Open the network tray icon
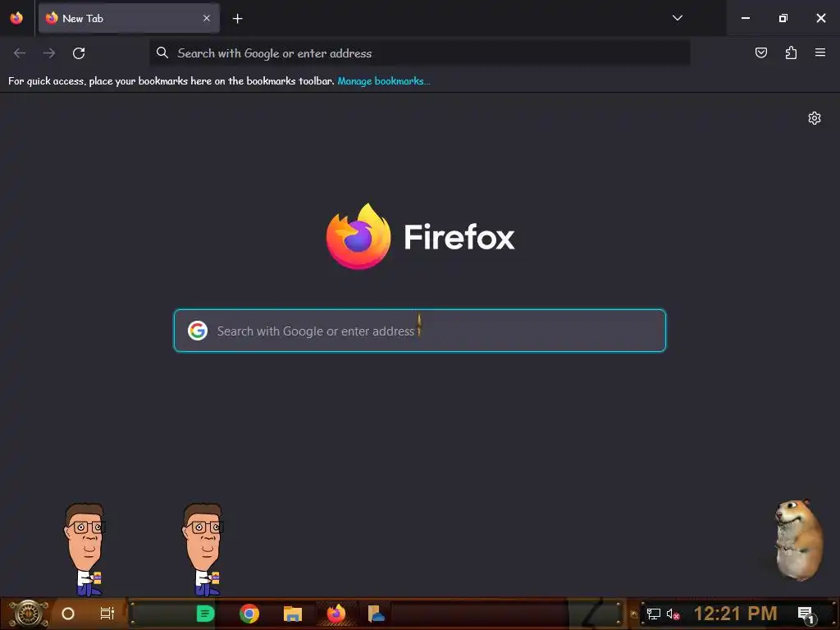Screen dimensions: 840x630 point(654,614)
